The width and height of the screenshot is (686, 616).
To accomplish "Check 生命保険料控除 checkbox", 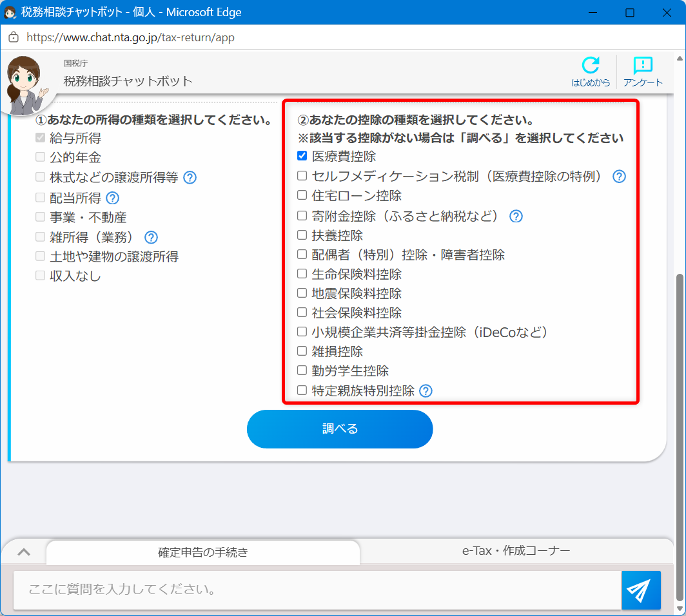I will coord(302,274).
